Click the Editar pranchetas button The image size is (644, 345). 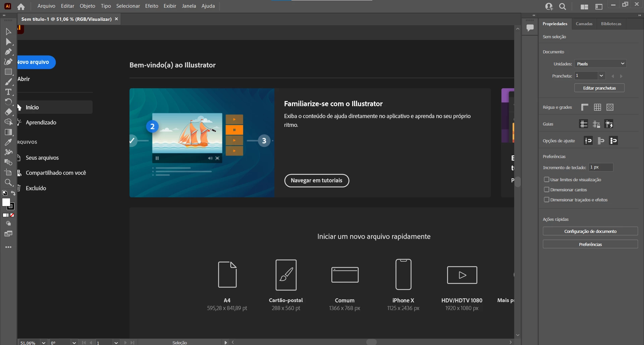coord(599,88)
